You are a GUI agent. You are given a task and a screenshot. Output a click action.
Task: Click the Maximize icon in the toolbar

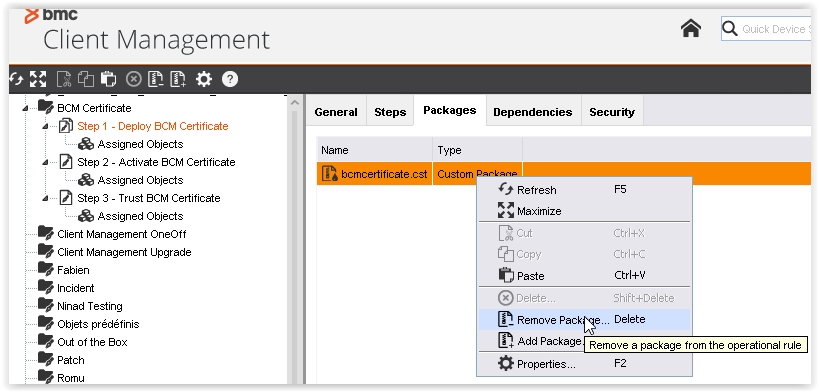(38, 79)
